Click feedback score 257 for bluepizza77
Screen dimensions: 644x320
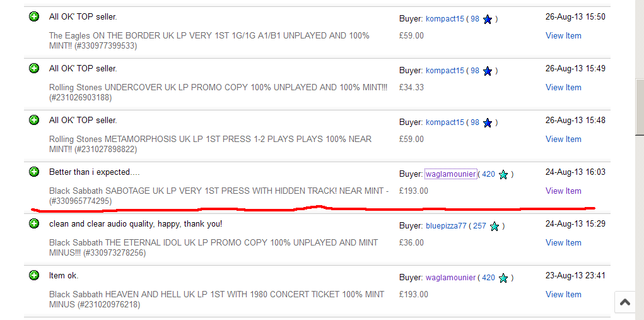point(479,225)
